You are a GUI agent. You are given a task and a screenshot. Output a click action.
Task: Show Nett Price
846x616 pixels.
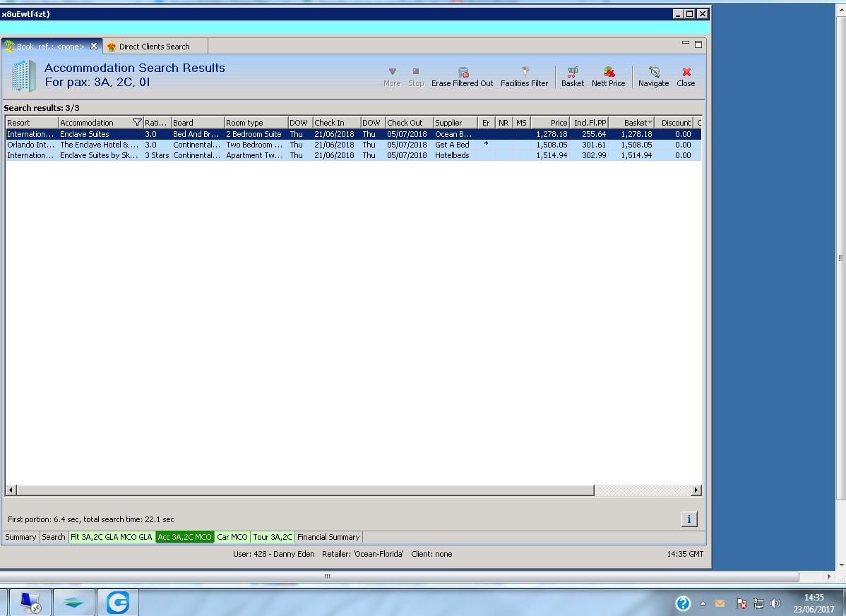(609, 77)
